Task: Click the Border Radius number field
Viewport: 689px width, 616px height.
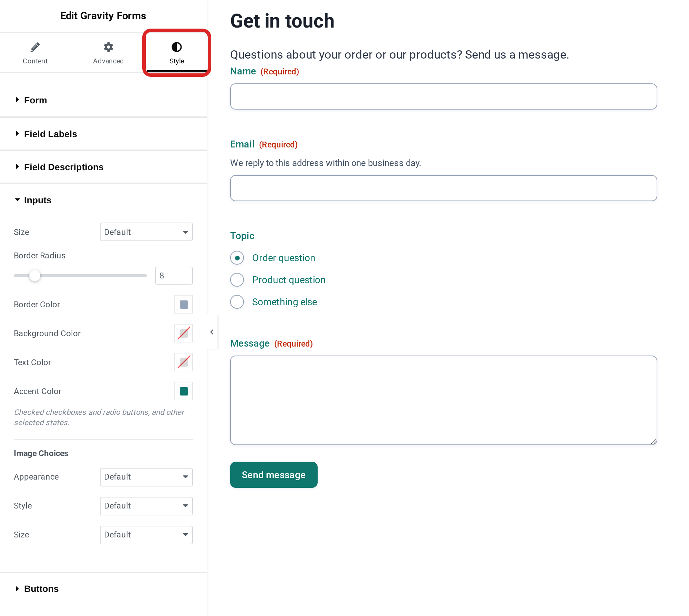Action: [x=174, y=276]
